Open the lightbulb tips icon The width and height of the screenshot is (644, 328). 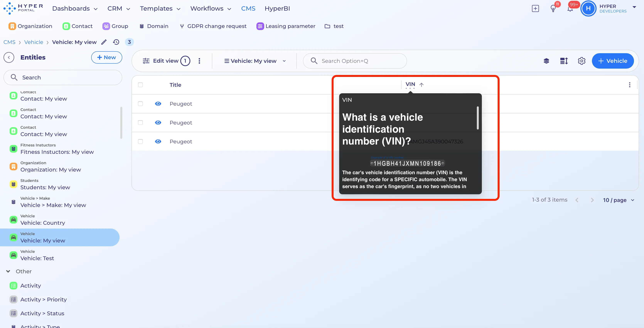(x=553, y=9)
